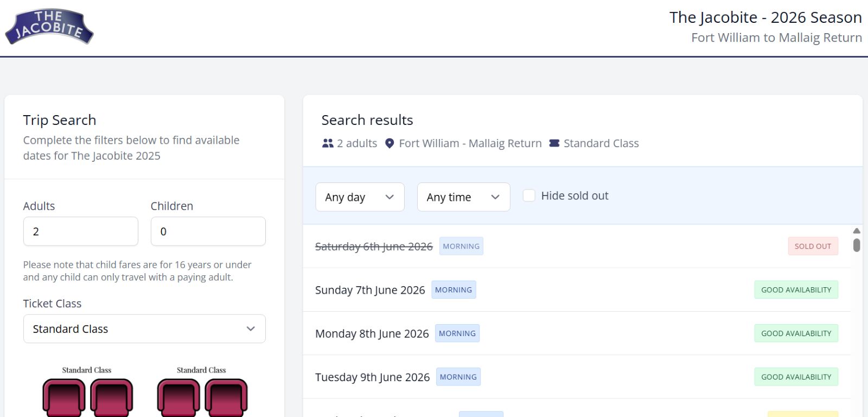Screen dimensions: 868x417
Task: Click Fort William to Mallaig Return subtitle
Action: 776,37
